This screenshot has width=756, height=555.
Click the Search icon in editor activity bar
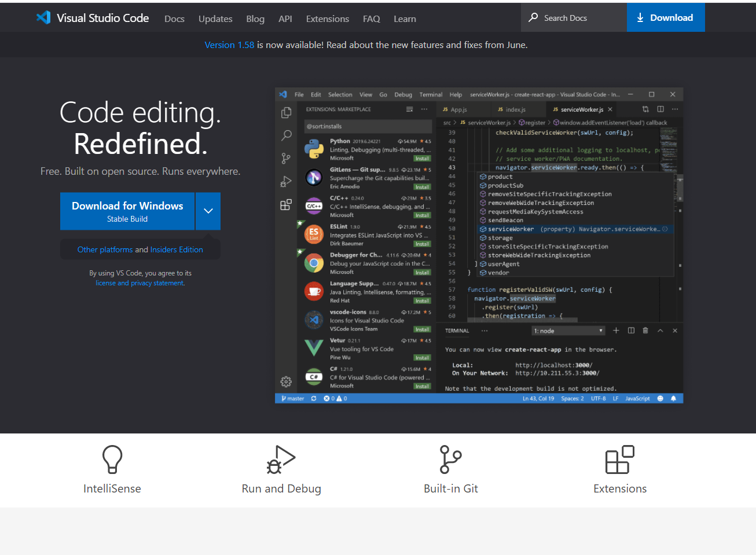[286, 135]
